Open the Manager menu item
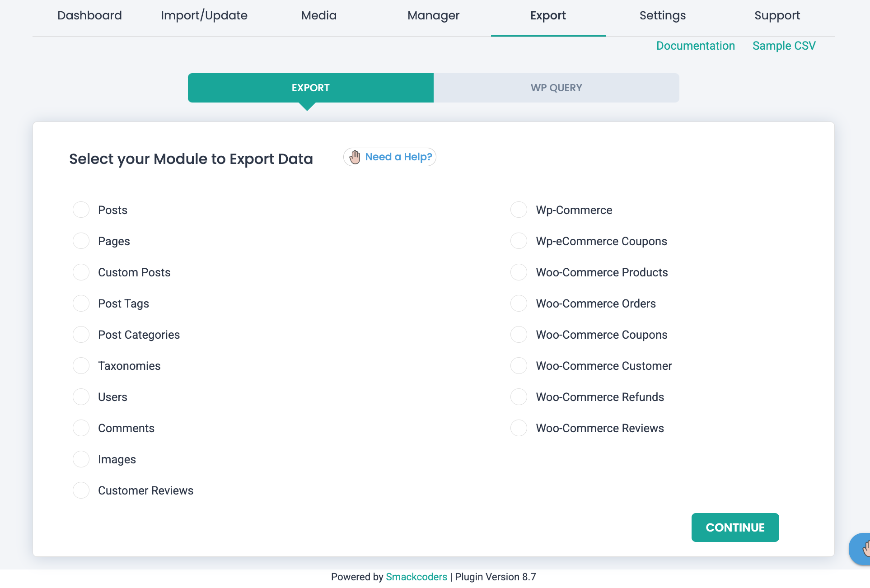The height and width of the screenshot is (588, 870). 433,15
